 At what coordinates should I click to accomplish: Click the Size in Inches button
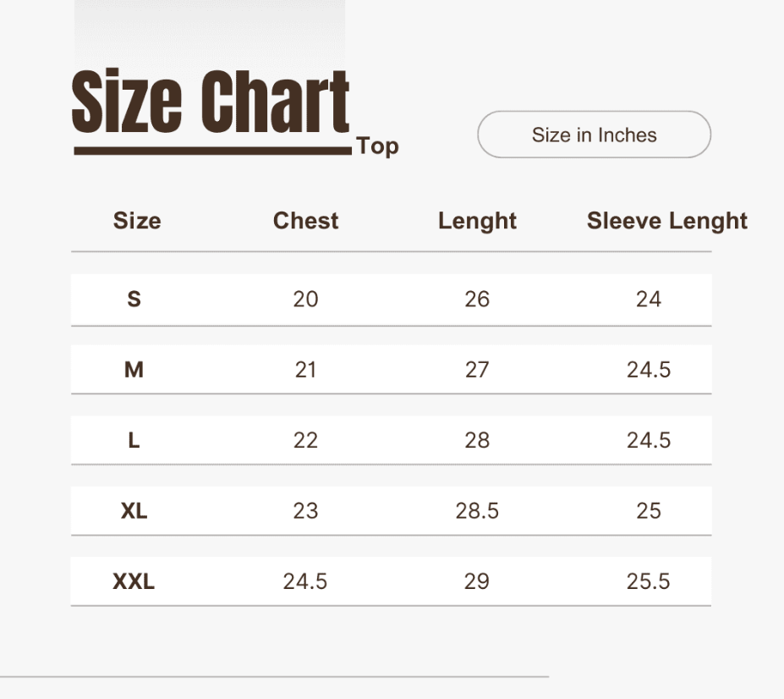pos(594,135)
